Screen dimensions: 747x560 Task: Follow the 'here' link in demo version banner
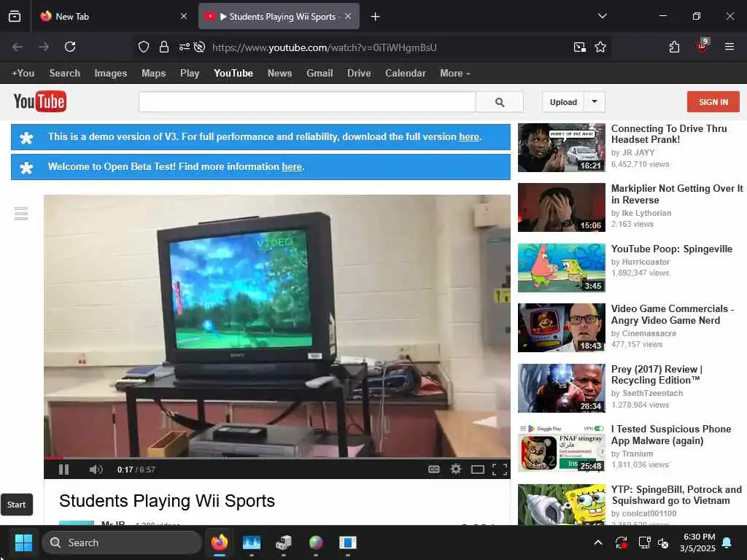469,136
